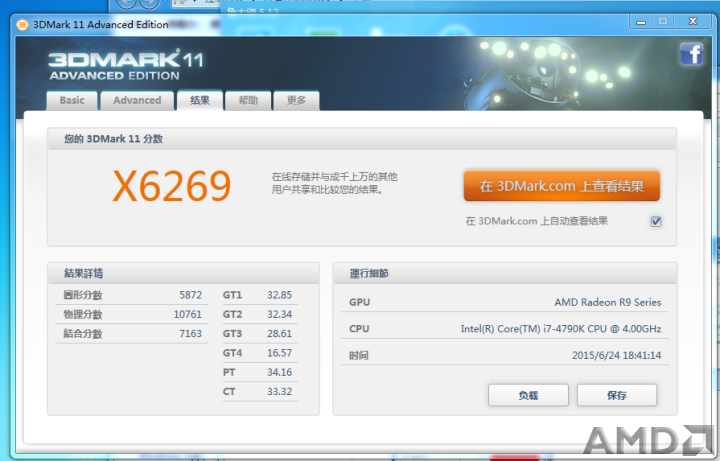The image size is (720, 461).
Task: Click the Intel Core i7-4790K CPU text
Action: coord(561,329)
